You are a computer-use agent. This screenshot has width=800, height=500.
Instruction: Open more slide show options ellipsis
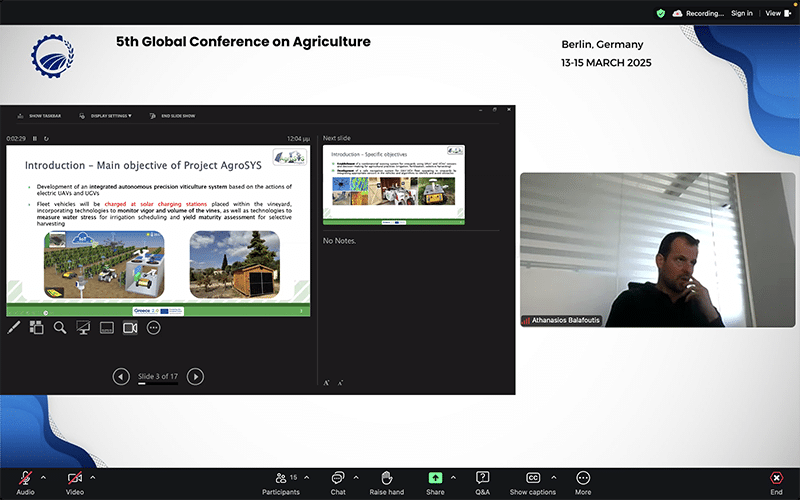[154, 328]
